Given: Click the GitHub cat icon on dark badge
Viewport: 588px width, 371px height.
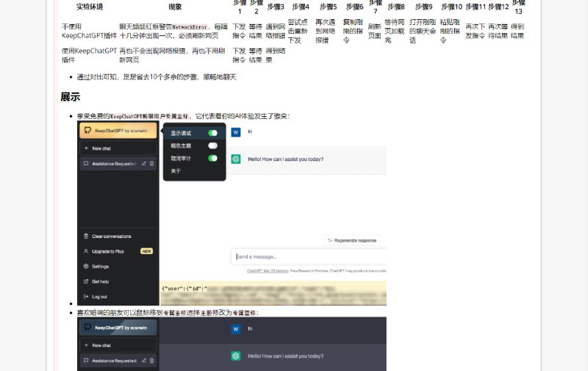Looking at the screenshot, I should coord(87,327).
